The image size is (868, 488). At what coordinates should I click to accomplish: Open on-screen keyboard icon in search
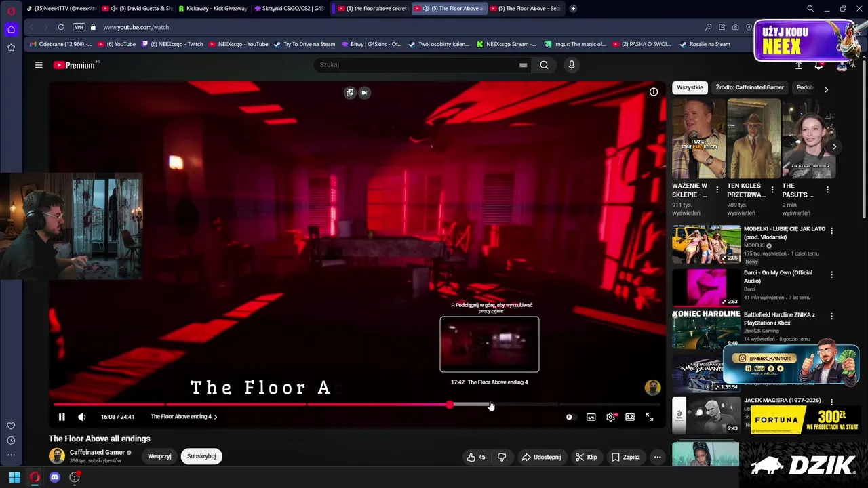click(x=523, y=65)
